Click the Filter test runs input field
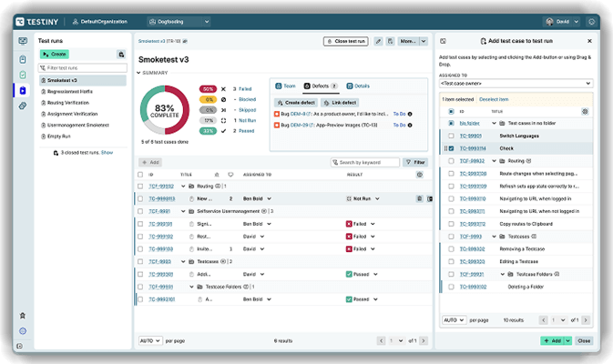The height and width of the screenshot is (364, 613). (84, 67)
